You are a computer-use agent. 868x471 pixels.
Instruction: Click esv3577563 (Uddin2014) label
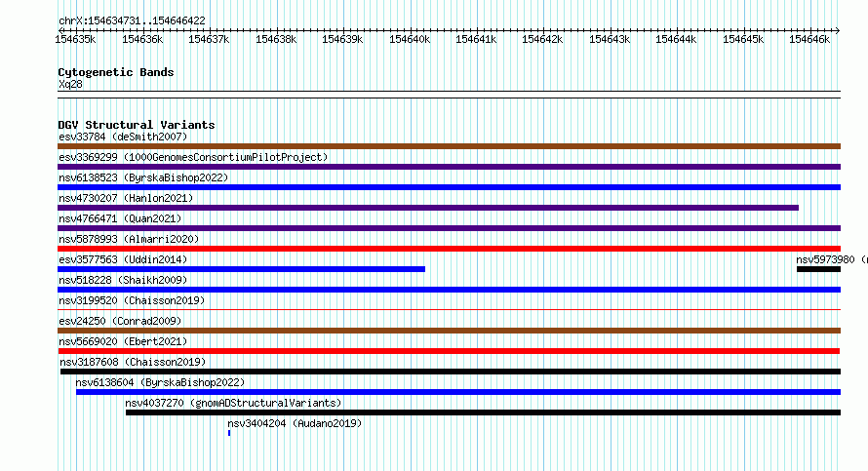click(123, 259)
